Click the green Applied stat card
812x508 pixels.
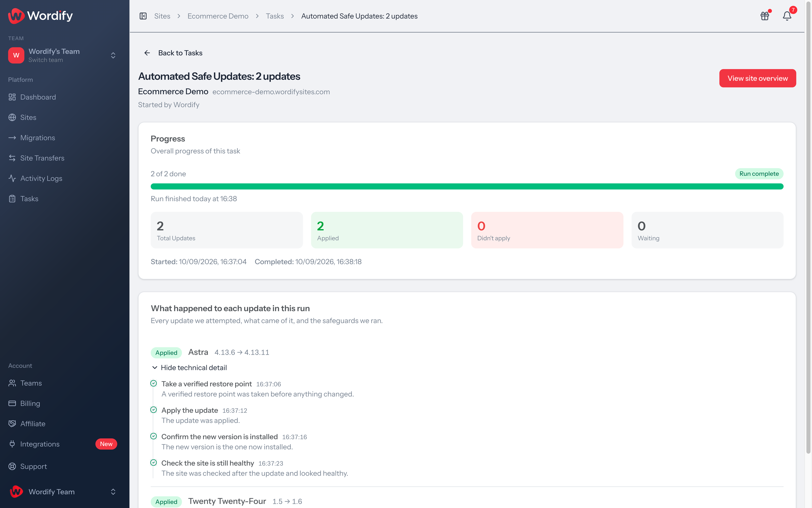tap(387, 230)
